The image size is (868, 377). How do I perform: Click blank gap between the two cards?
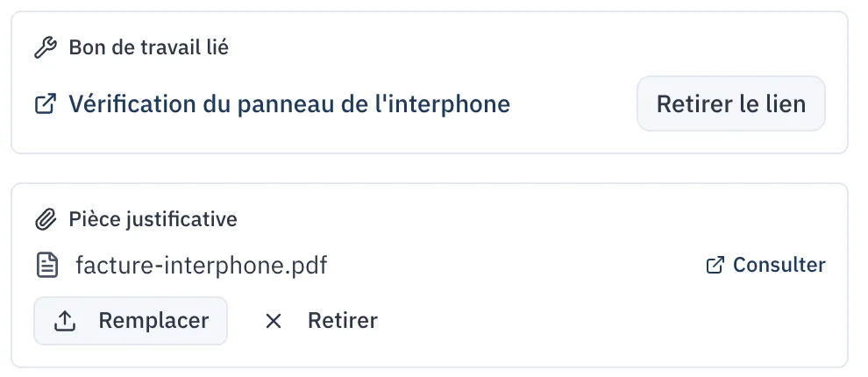pyautogui.click(x=430, y=168)
